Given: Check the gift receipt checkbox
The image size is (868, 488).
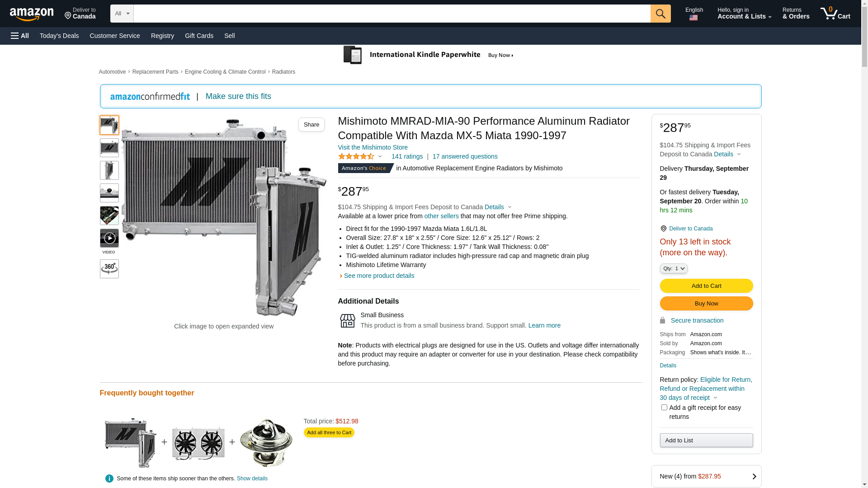Looking at the screenshot, I should 664,408.
